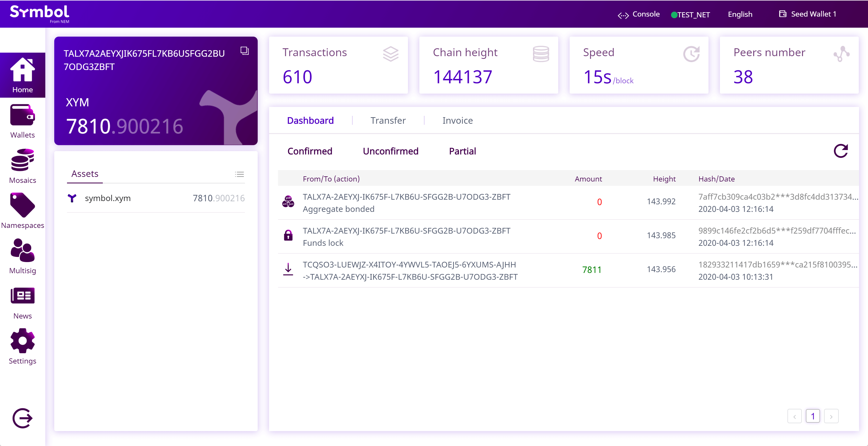Open the TCQSO3 incoming transfer row
The image size is (868, 446).
click(x=568, y=270)
